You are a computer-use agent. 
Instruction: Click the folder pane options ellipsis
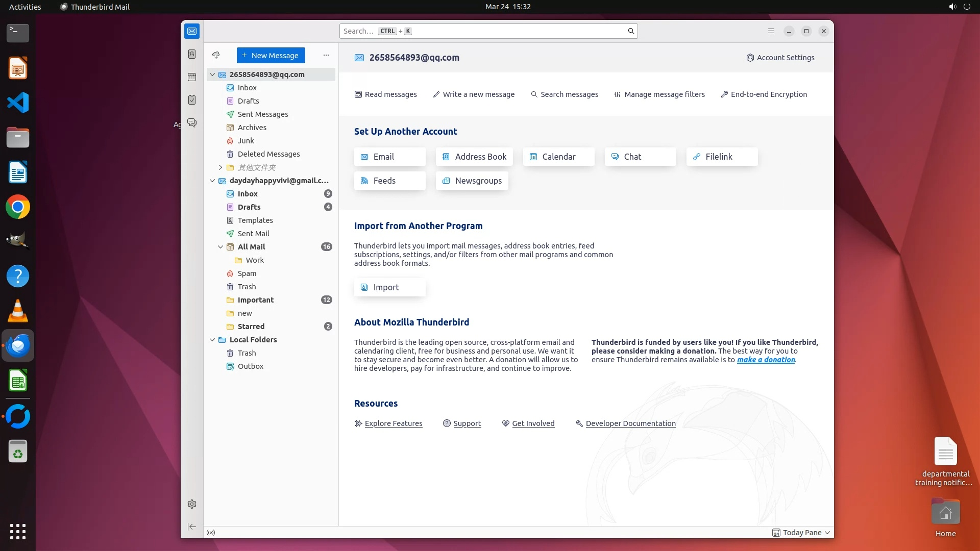(x=326, y=55)
